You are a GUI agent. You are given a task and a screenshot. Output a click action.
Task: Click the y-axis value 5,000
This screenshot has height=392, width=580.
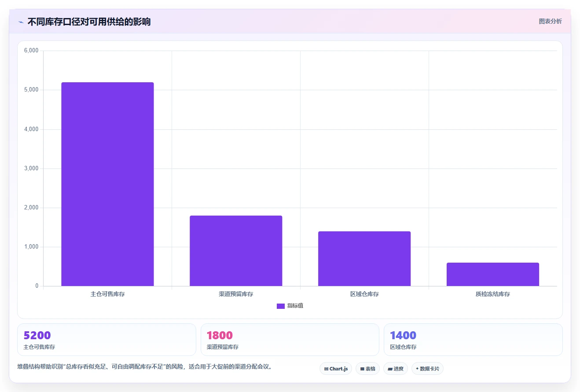click(x=31, y=90)
